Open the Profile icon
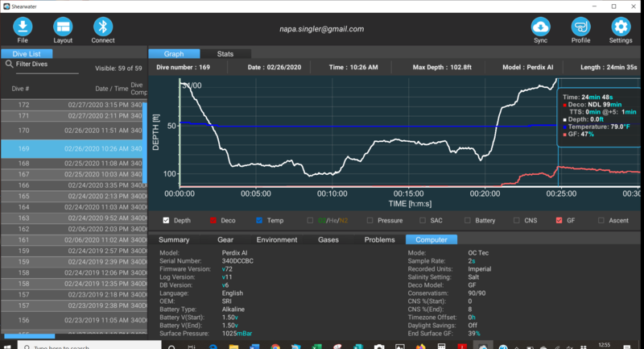The width and height of the screenshot is (644, 349). 580,27
